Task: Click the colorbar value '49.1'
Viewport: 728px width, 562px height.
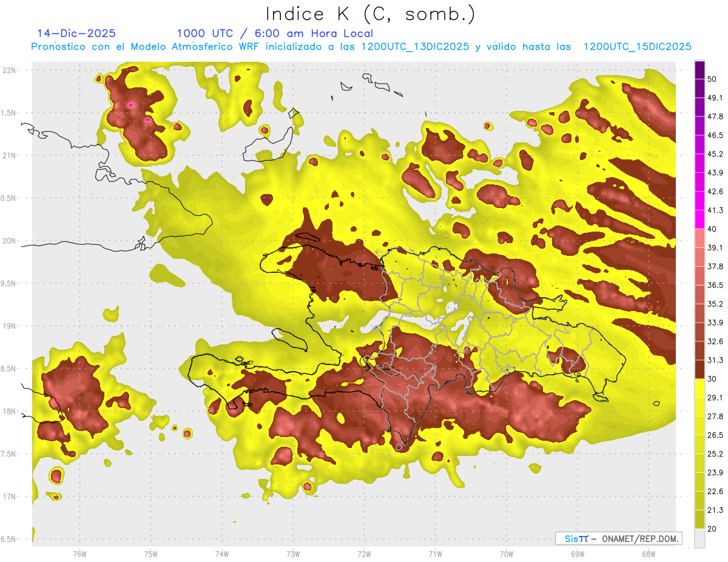Action: tap(715, 98)
